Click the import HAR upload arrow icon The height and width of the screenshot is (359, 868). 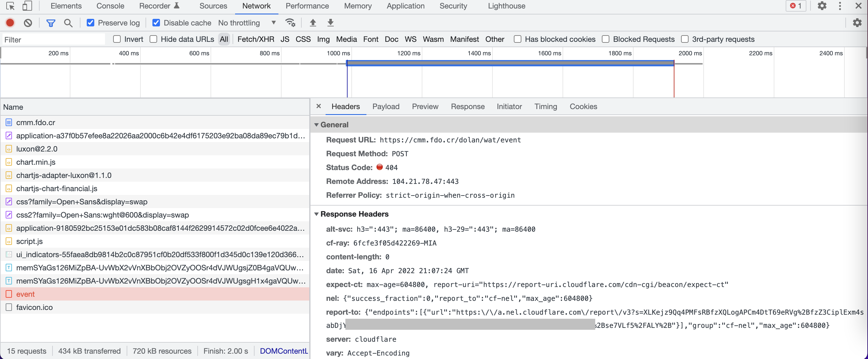[313, 23]
